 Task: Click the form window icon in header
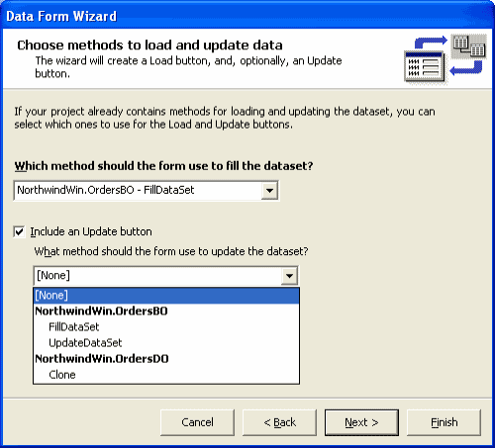pyautogui.click(x=425, y=66)
